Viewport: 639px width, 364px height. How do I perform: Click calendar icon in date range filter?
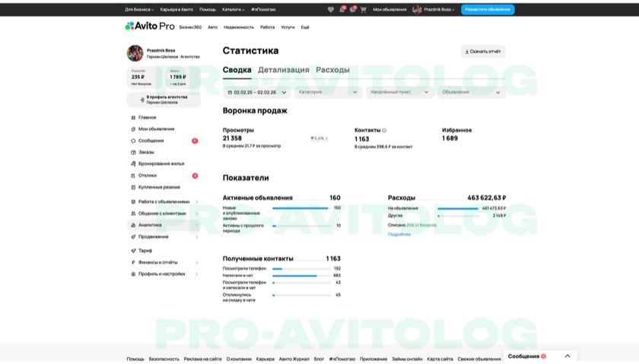[230, 93]
